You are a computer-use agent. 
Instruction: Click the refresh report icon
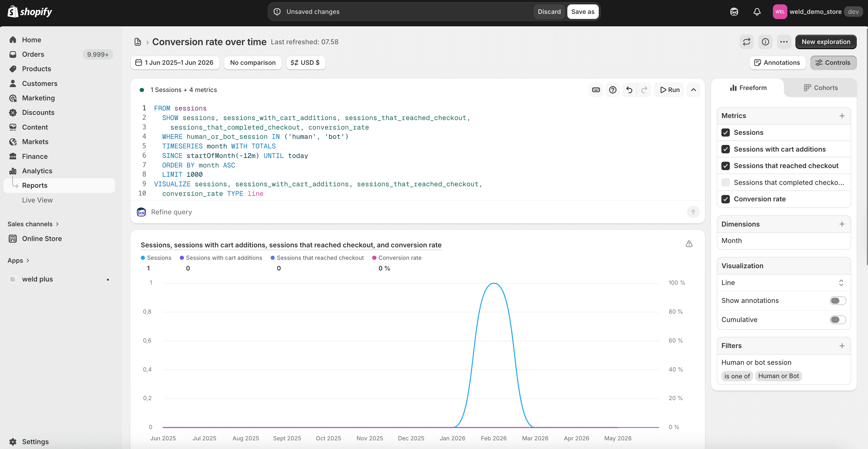click(x=746, y=42)
